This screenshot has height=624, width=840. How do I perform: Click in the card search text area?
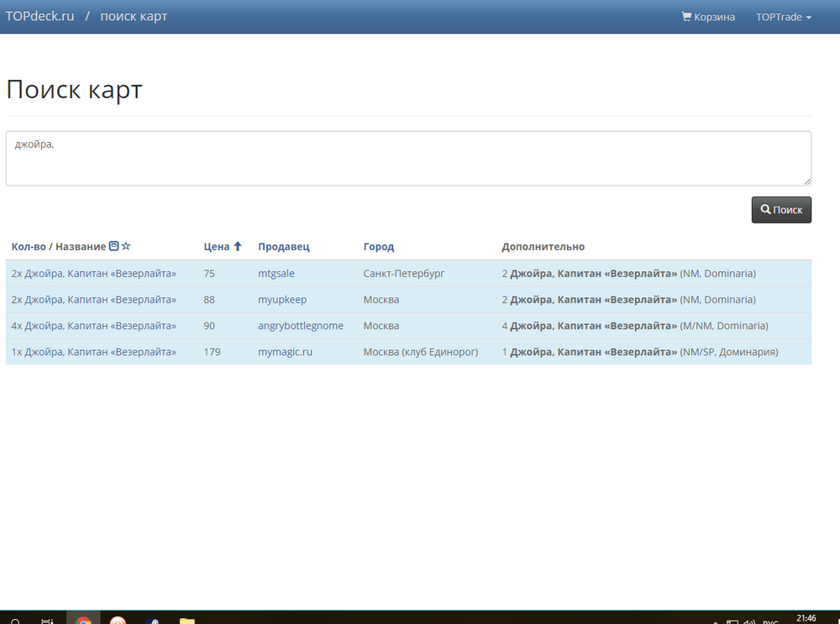[x=408, y=158]
